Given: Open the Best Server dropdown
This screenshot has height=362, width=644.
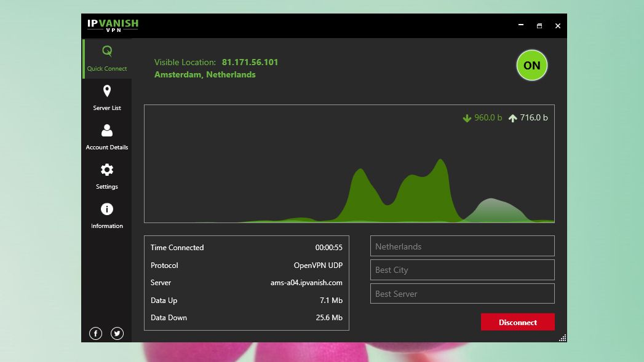Looking at the screenshot, I should [463, 293].
